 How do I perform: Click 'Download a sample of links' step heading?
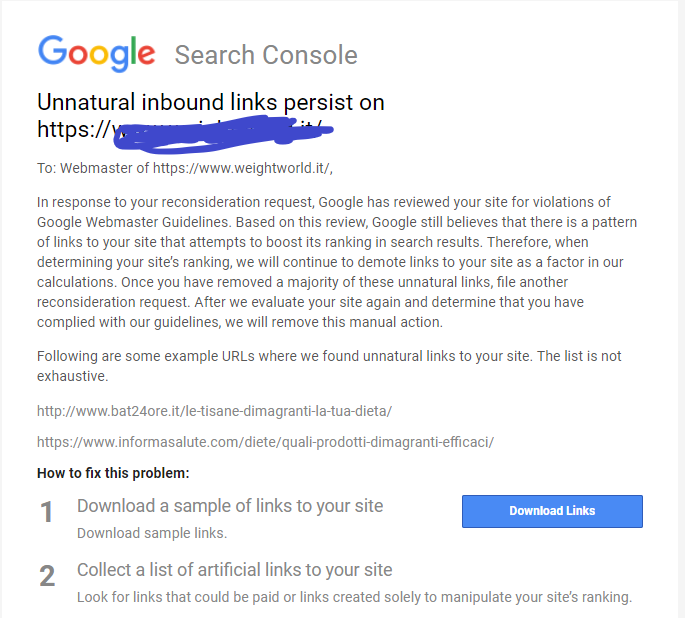point(230,506)
